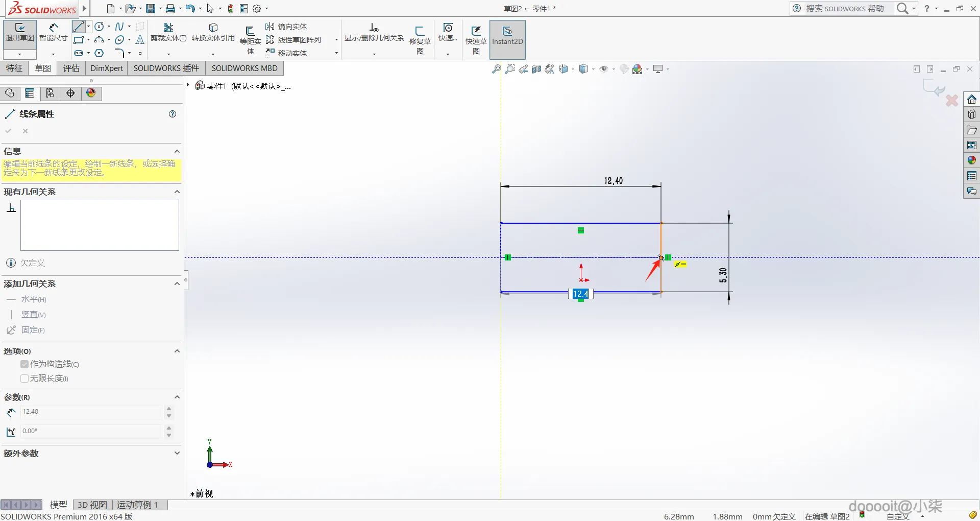Viewport: 980px width, 521px height.
Task: Expand the 零件1 feature tree node
Action: pyautogui.click(x=188, y=85)
